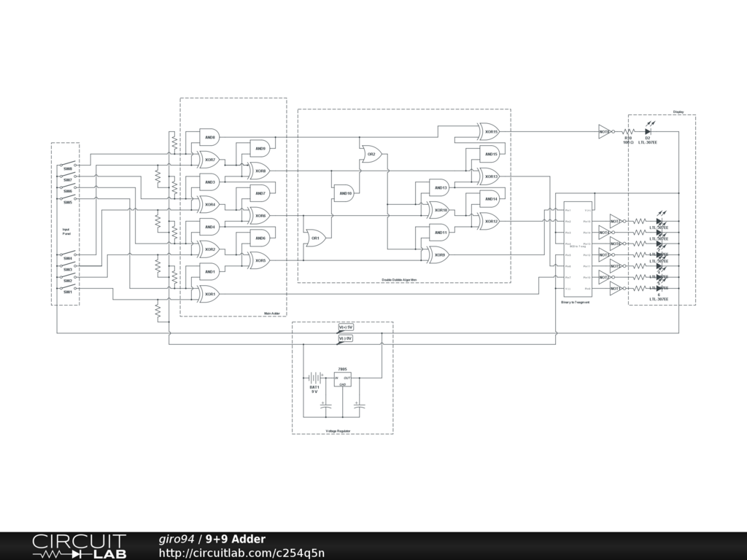Screen dimensions: 747x560
Task: Click the giro94 author name
Action: 177,540
